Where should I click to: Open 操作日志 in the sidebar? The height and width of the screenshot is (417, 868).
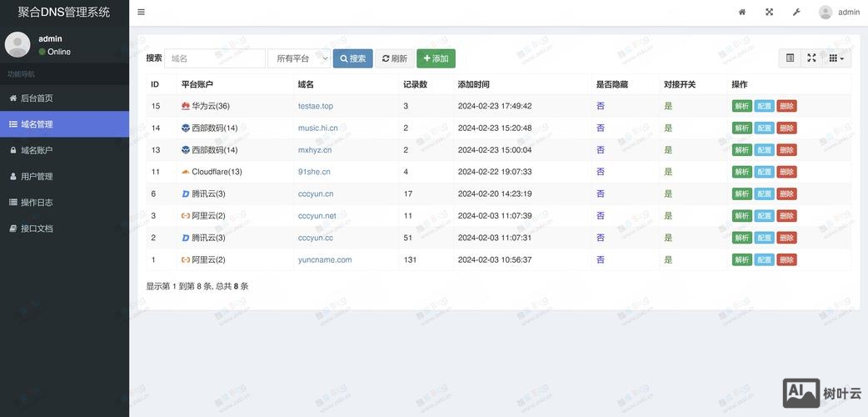(37, 203)
